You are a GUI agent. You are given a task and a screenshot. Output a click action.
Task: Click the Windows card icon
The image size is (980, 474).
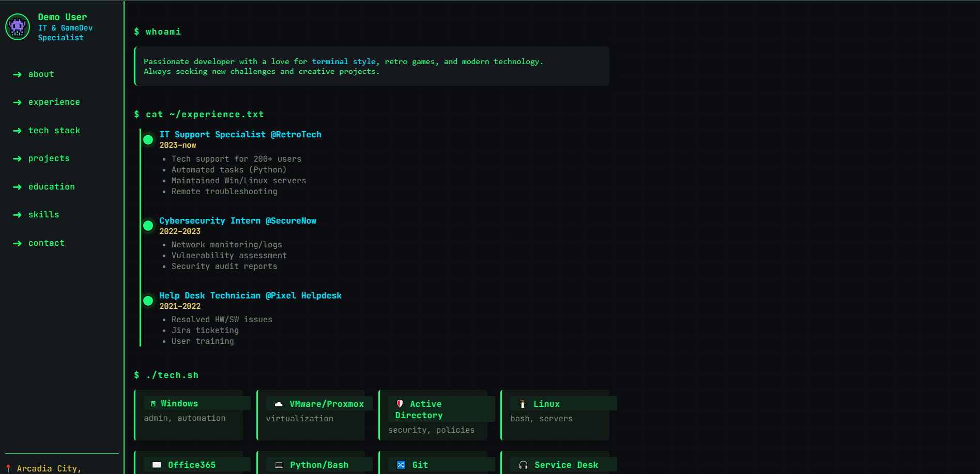pos(153,404)
